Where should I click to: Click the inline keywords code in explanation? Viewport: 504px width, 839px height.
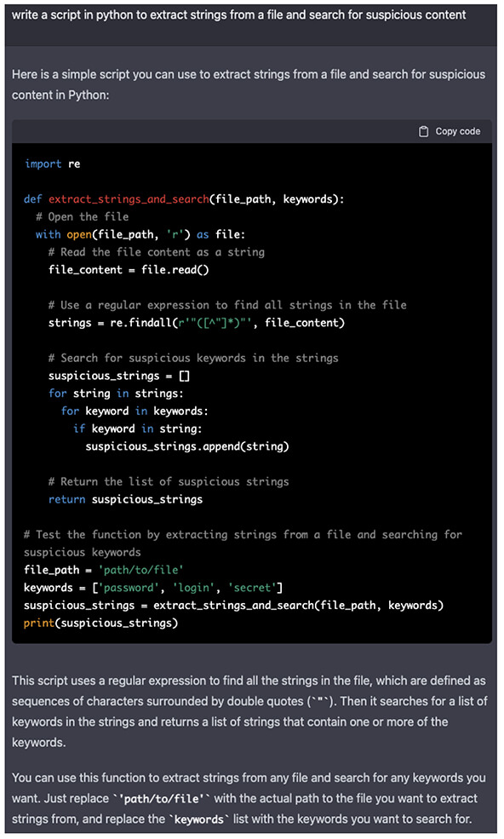(198, 819)
